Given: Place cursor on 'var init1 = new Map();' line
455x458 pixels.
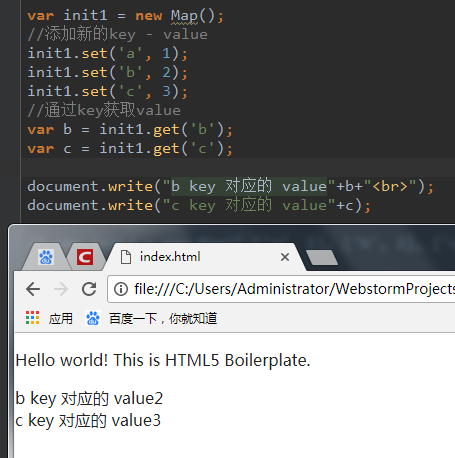Looking at the screenshot, I should [125, 16].
